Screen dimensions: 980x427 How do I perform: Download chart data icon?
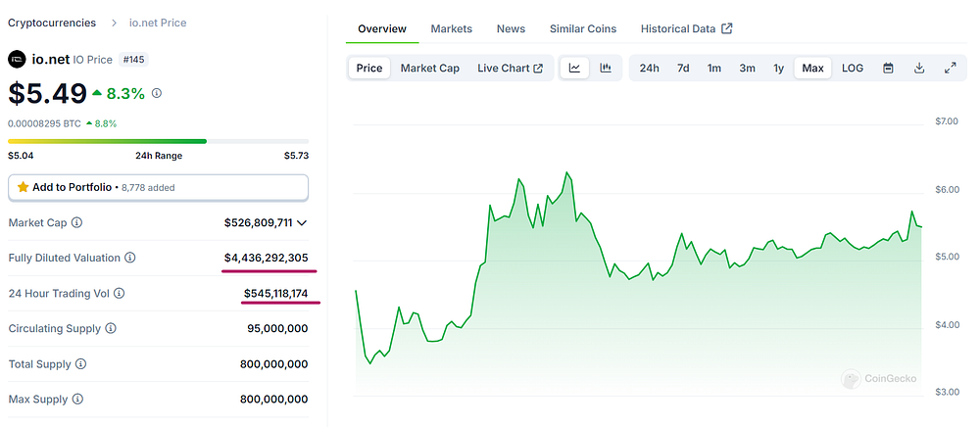919,68
